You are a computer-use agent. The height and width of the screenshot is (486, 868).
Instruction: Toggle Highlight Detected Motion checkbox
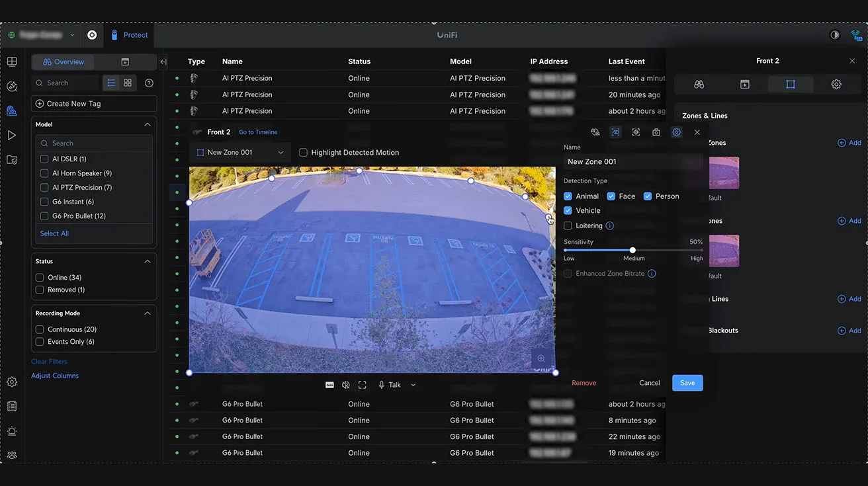303,153
